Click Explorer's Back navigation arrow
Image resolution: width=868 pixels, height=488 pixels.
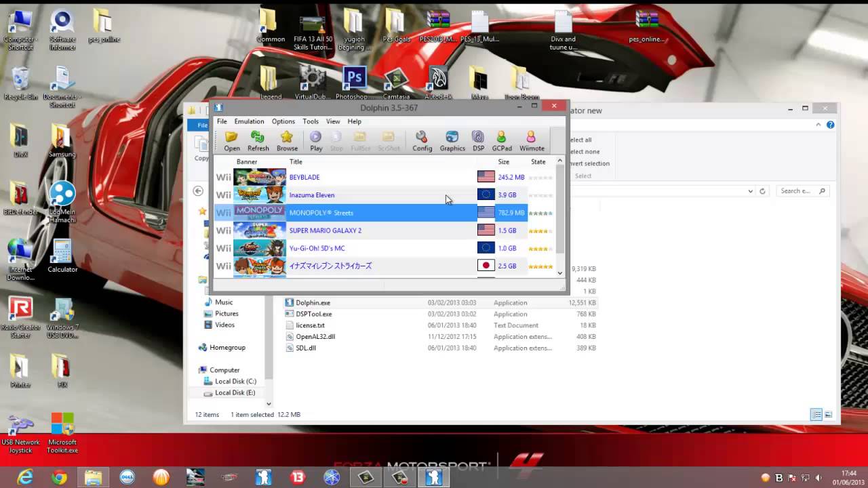(198, 191)
